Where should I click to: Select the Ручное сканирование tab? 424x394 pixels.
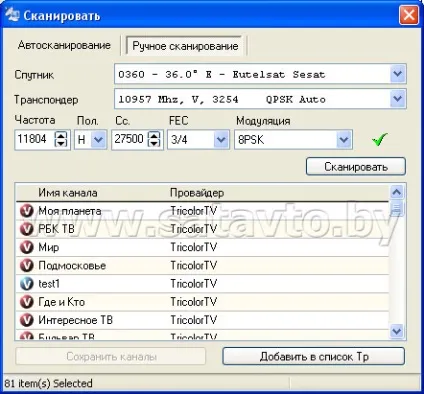[x=185, y=46]
